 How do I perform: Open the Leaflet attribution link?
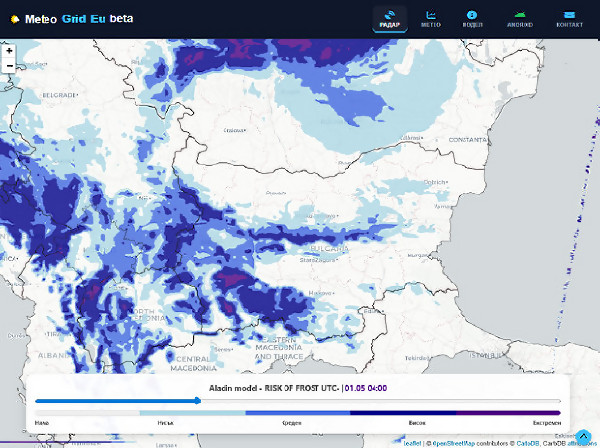click(412, 441)
